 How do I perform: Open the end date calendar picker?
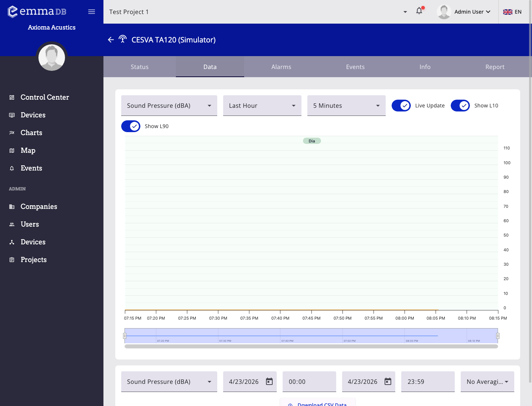point(388,382)
